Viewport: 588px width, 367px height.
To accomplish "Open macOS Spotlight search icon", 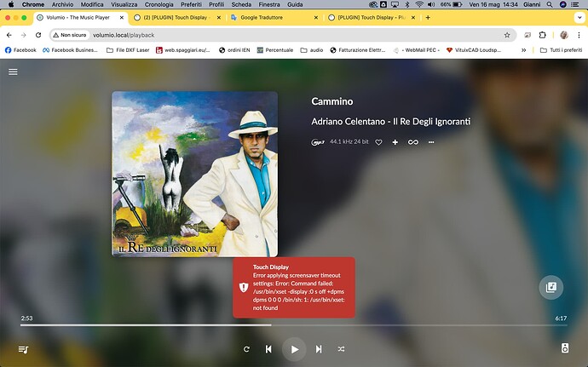I will 550,4.
